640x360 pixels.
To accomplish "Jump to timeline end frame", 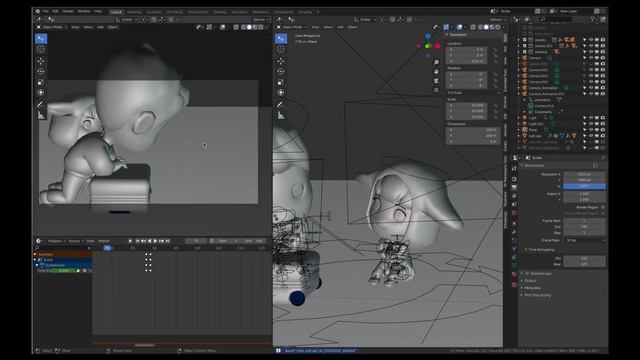I will point(167,241).
